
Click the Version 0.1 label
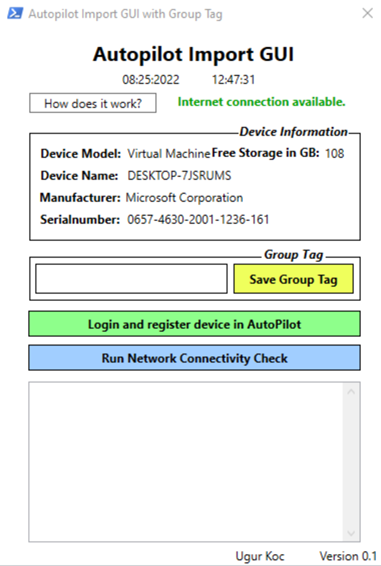coord(348,556)
